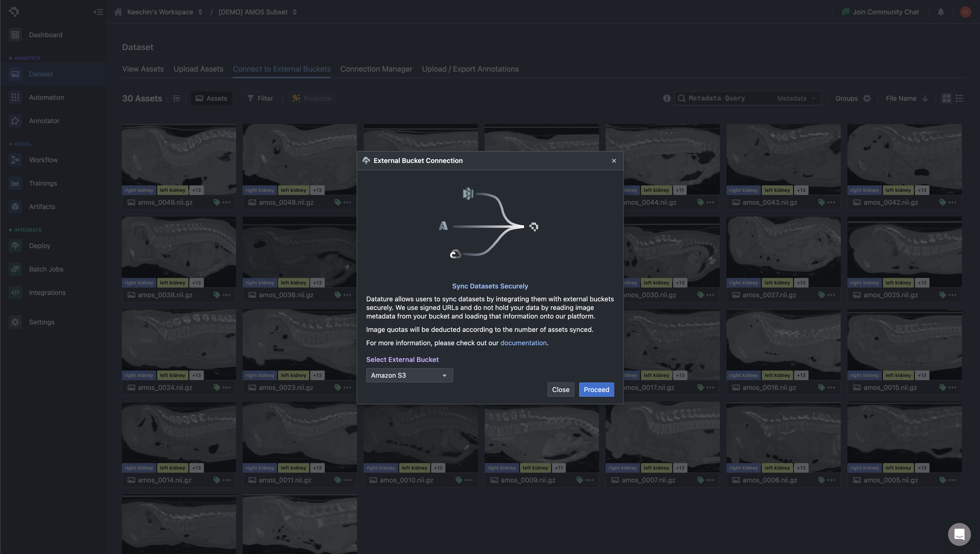Open the support chat bubble icon
980x554 pixels.
pyautogui.click(x=959, y=534)
